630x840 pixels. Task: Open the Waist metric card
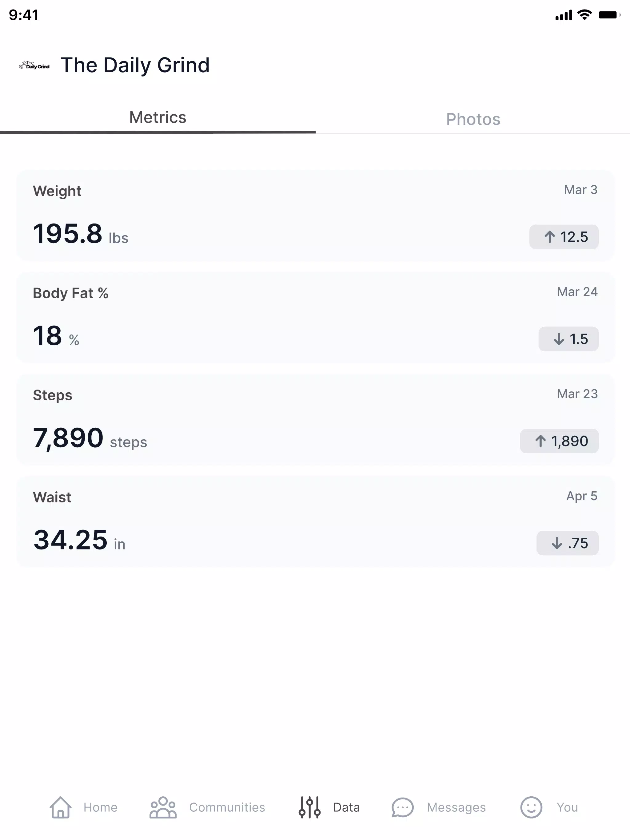pos(315,521)
